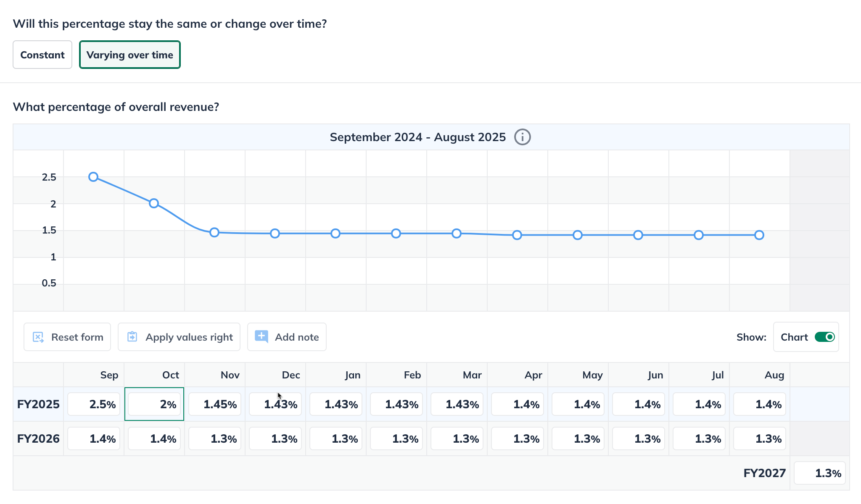The image size is (861, 504).
Task: Select the Varying over time option
Action: (129, 55)
